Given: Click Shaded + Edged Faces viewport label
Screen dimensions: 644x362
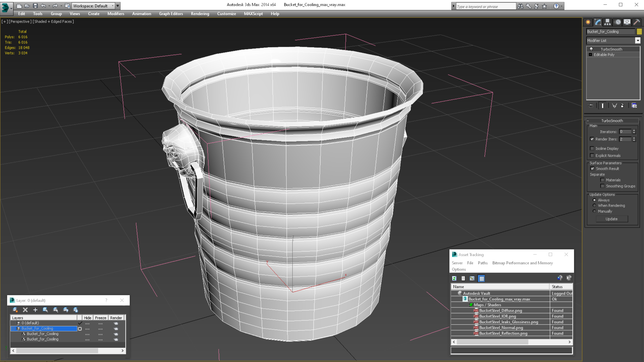Looking at the screenshot, I should coord(53,21).
